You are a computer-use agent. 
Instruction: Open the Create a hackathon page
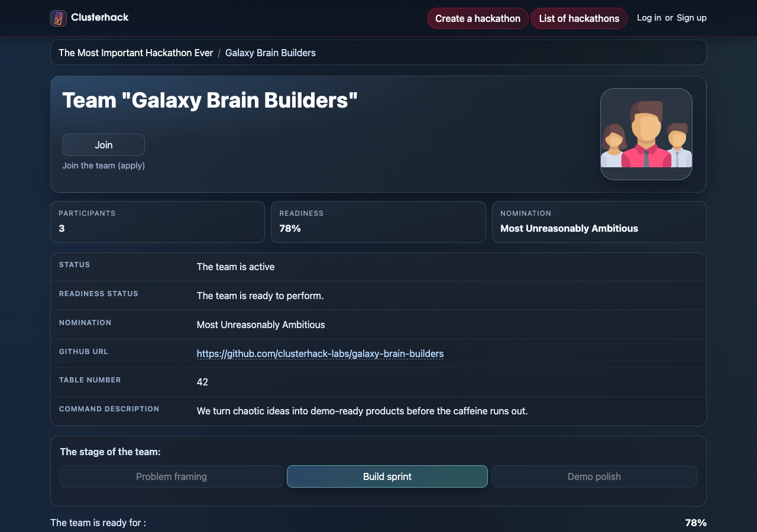[478, 18]
